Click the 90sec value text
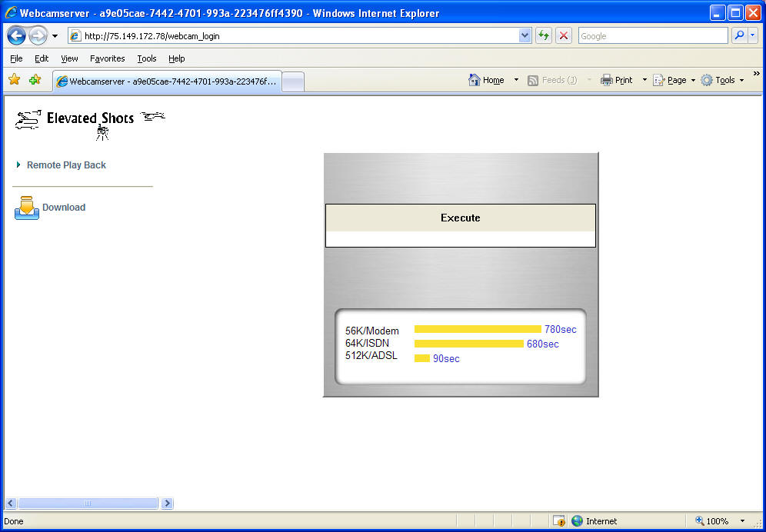This screenshot has width=766, height=532. [446, 358]
